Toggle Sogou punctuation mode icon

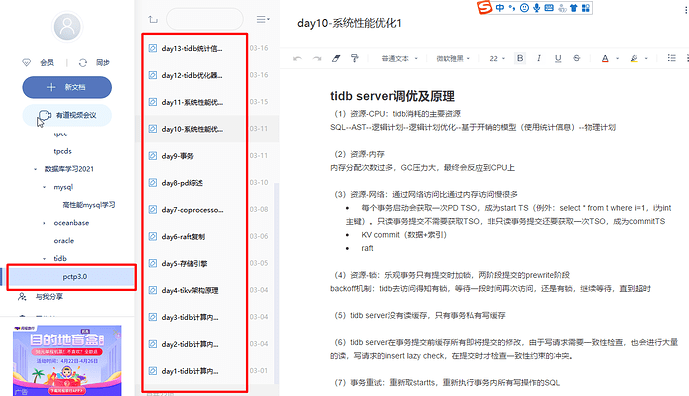point(512,8)
